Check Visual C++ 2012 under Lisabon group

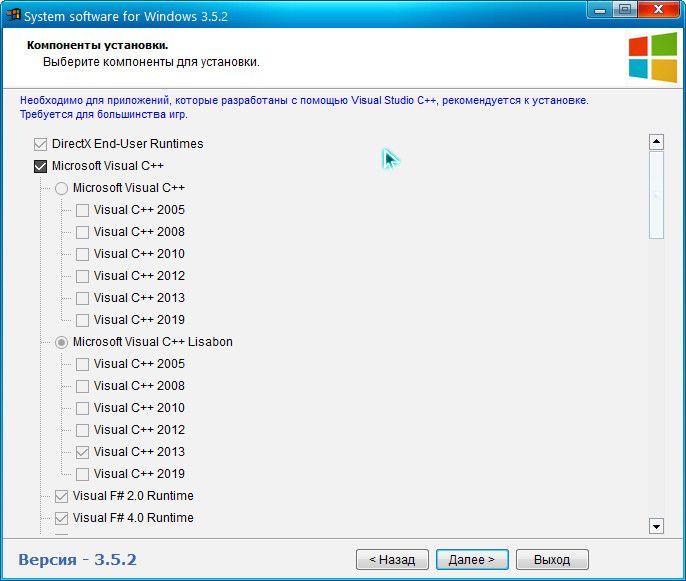(82, 430)
